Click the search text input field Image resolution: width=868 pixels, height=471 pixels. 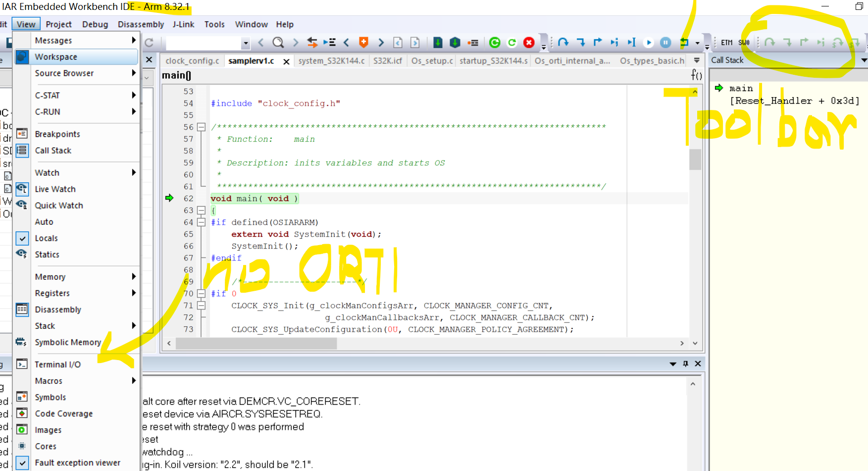coord(204,43)
